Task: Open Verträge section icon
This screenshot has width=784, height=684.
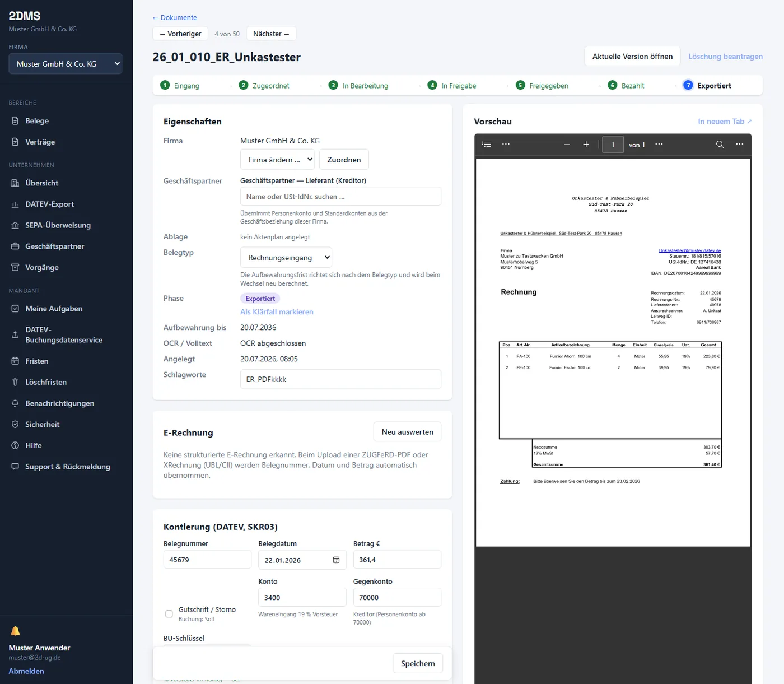Action: click(15, 142)
